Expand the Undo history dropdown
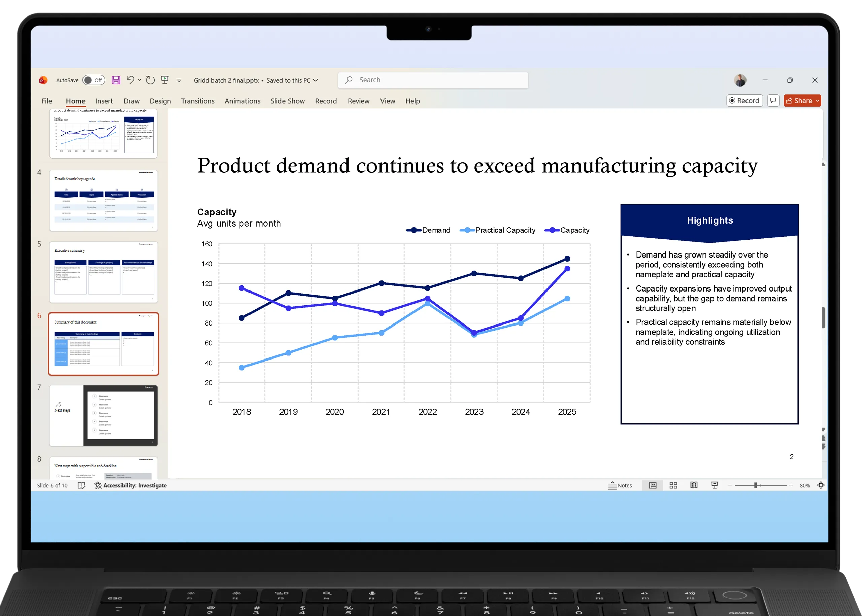 [x=139, y=80]
